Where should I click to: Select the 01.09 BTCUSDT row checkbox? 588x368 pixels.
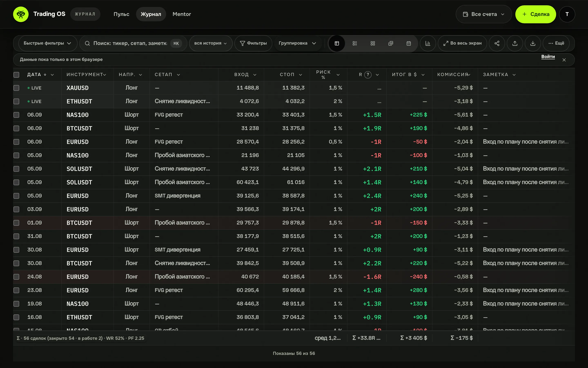tap(16, 223)
